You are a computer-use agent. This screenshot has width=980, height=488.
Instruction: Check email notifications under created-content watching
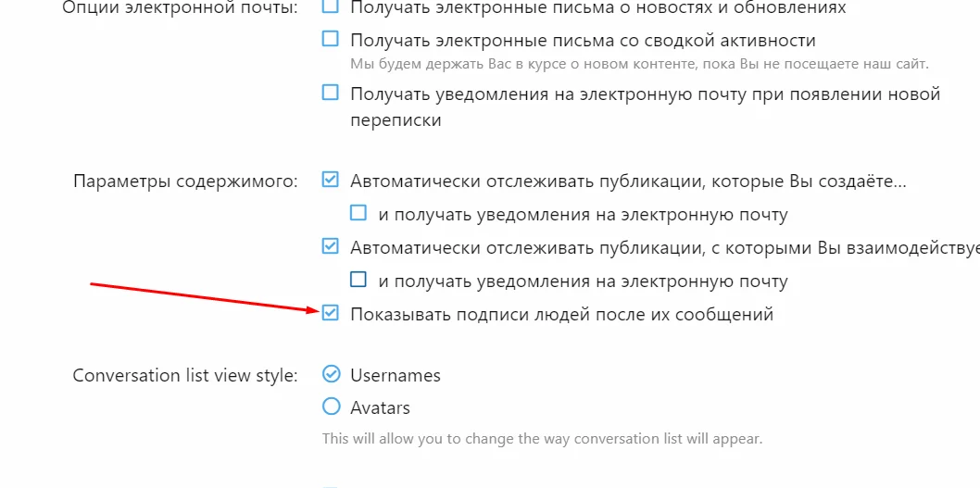[x=358, y=213]
